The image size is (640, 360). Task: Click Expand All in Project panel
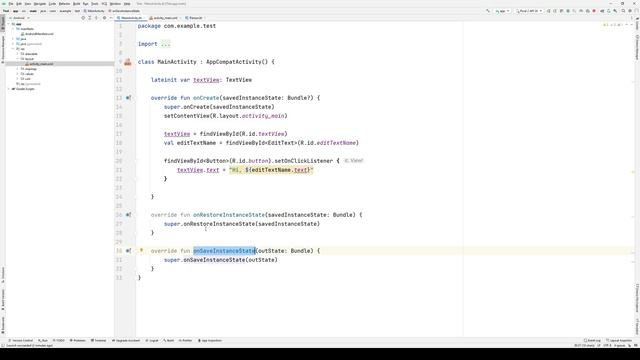(x=90, y=18)
